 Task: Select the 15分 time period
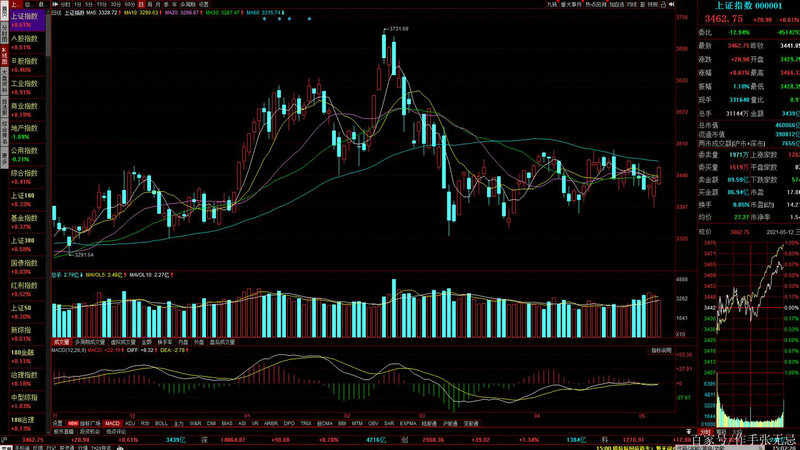tap(102, 5)
